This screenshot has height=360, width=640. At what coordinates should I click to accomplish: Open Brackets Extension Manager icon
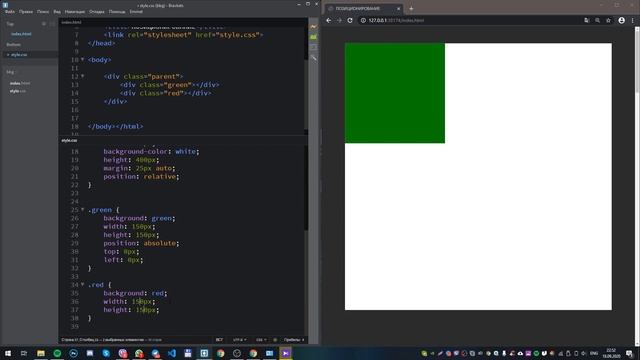point(313,37)
